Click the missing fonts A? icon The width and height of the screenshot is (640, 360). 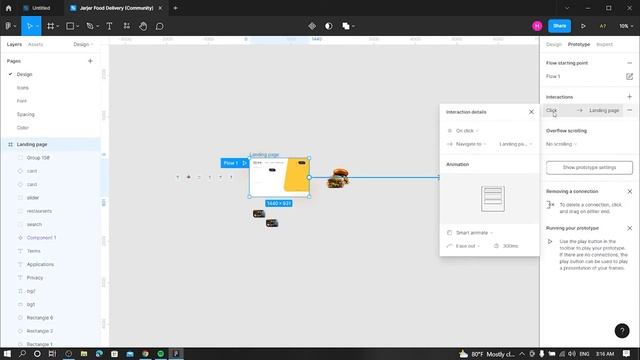click(x=602, y=26)
